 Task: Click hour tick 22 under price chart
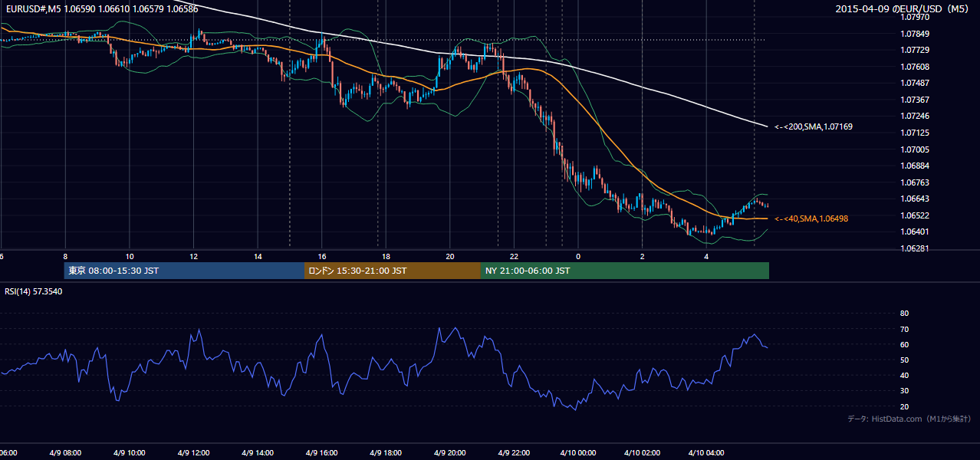515,256
